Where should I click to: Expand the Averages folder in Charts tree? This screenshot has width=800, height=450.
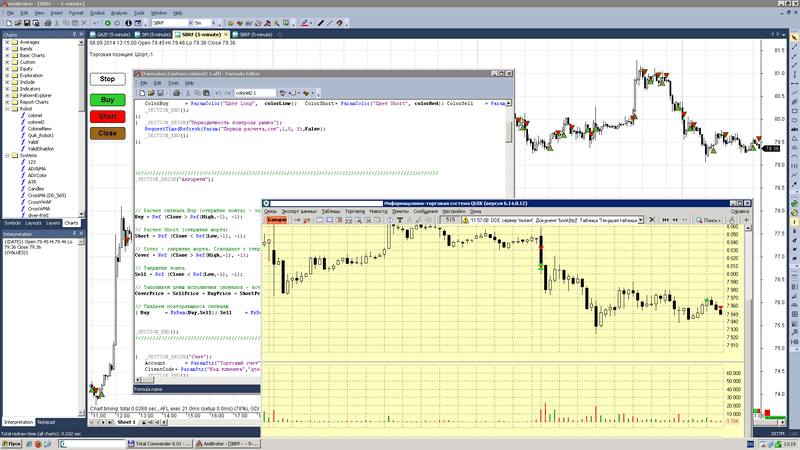[7, 42]
